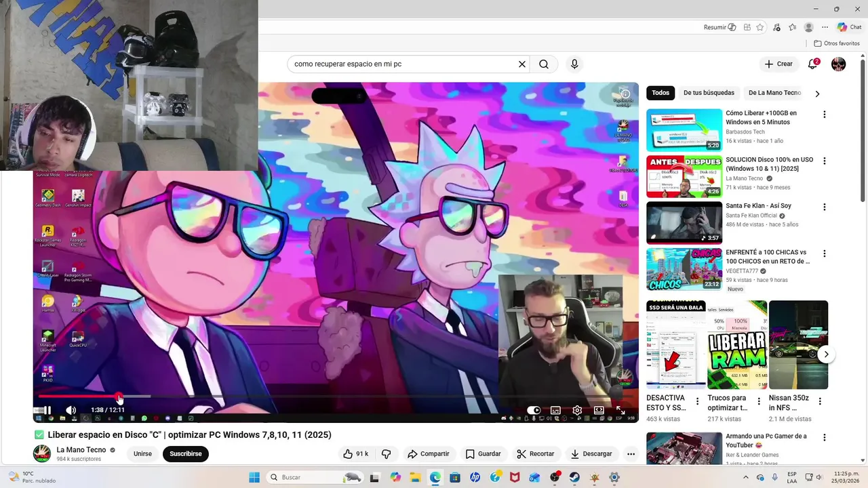Click the Compartir share button

click(x=429, y=454)
